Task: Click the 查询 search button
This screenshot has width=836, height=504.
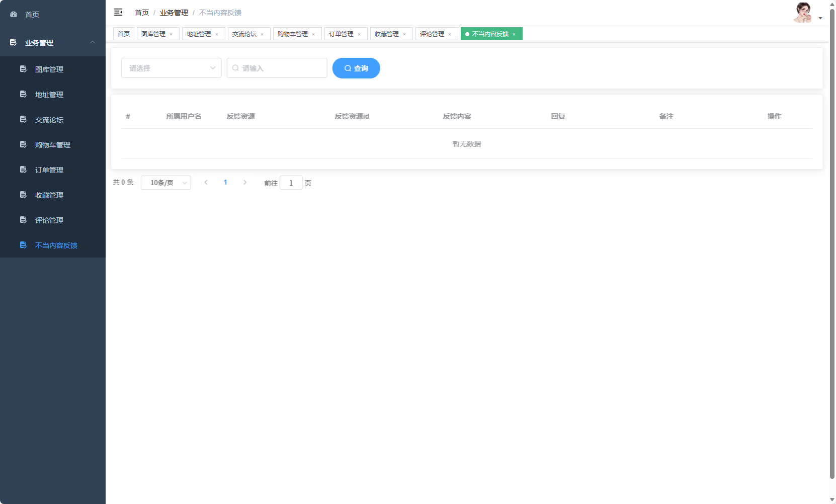Action: click(356, 68)
